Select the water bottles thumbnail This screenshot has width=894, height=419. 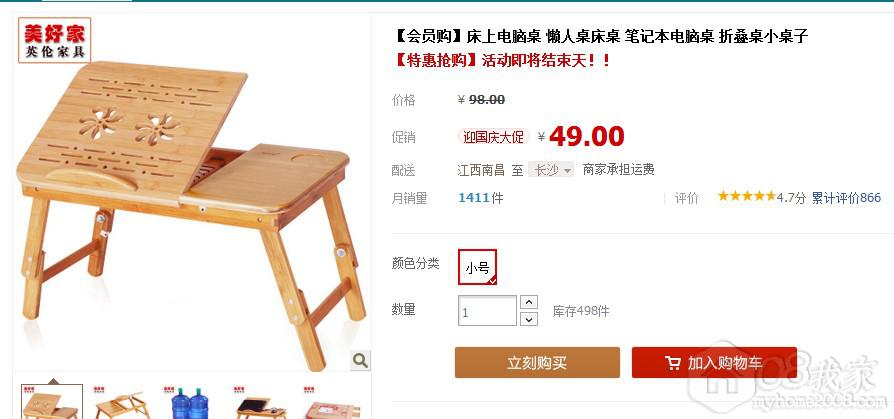click(191, 402)
